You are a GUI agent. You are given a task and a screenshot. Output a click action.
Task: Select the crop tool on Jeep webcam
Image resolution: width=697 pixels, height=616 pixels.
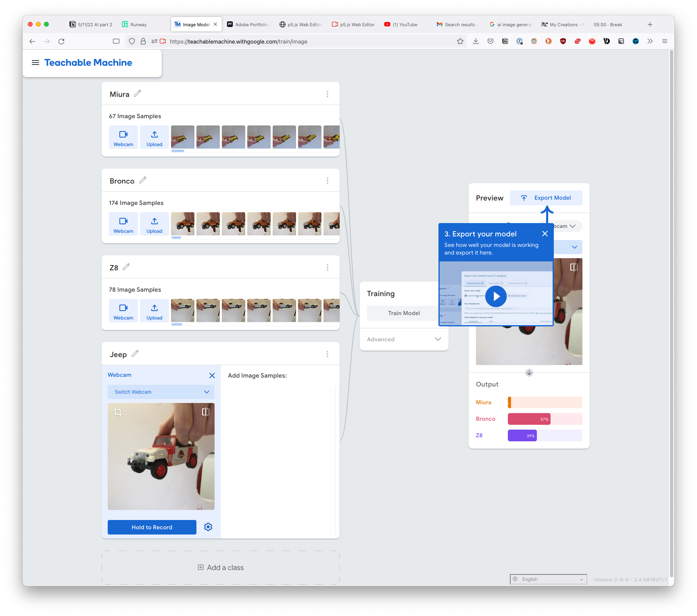pos(118,412)
